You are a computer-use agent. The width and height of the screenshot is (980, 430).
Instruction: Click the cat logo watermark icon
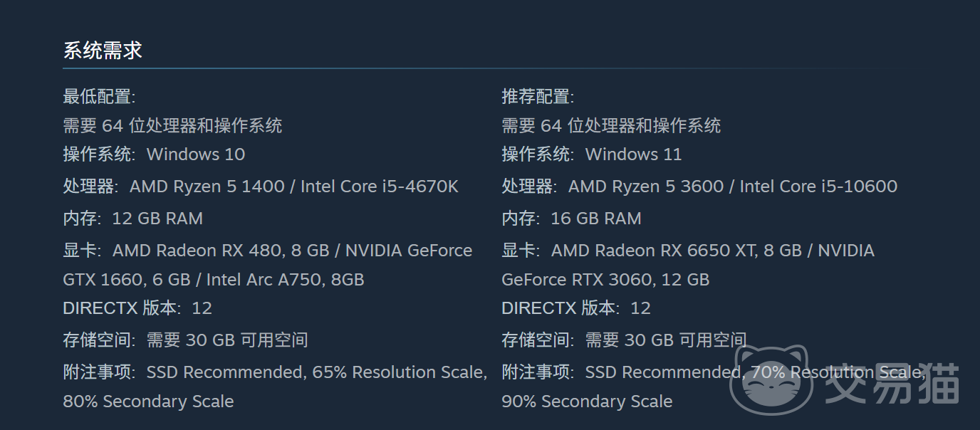pos(772,379)
